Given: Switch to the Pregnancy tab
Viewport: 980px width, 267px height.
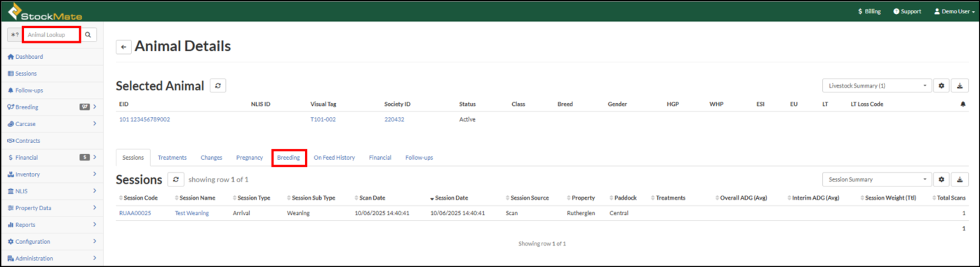Looking at the screenshot, I should coord(250,158).
